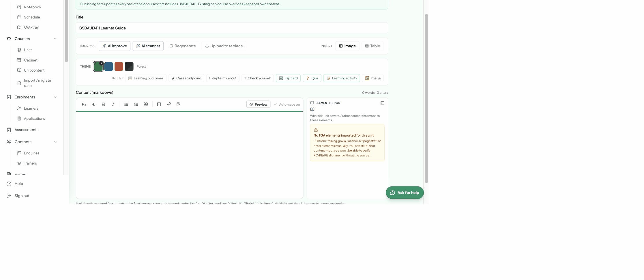
Task: Select the rust orange theme swatch
Action: tap(119, 66)
